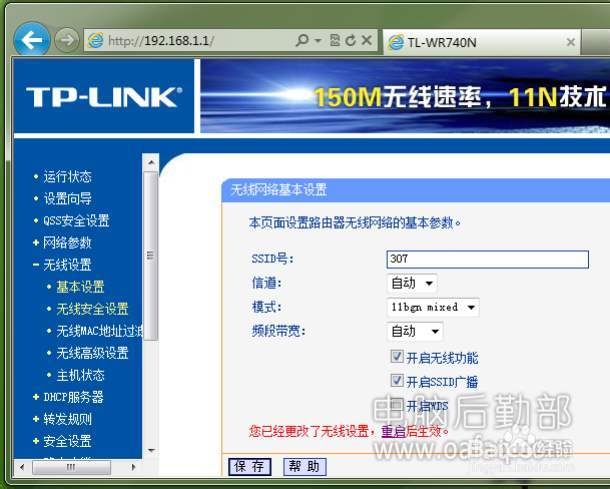Open 设置向导 menu item
The height and width of the screenshot is (489, 610).
click(x=67, y=198)
